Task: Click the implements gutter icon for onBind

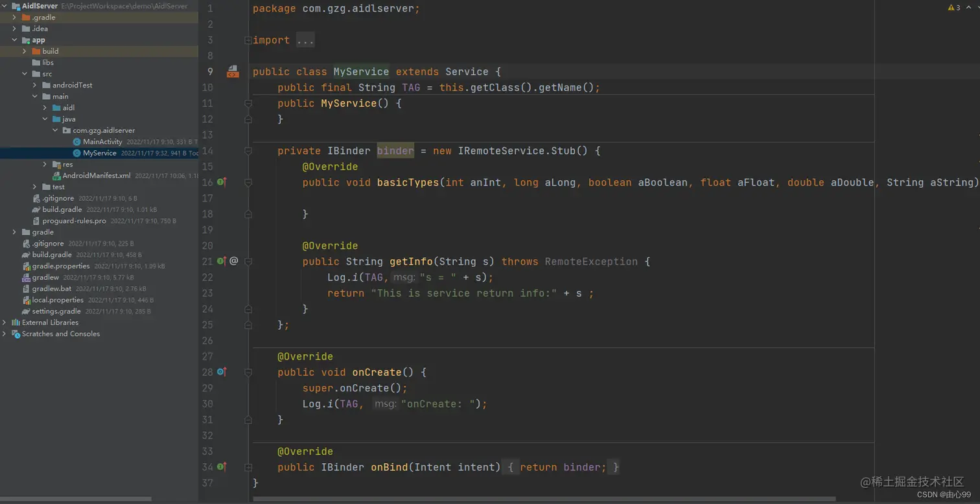Action: coord(222,466)
